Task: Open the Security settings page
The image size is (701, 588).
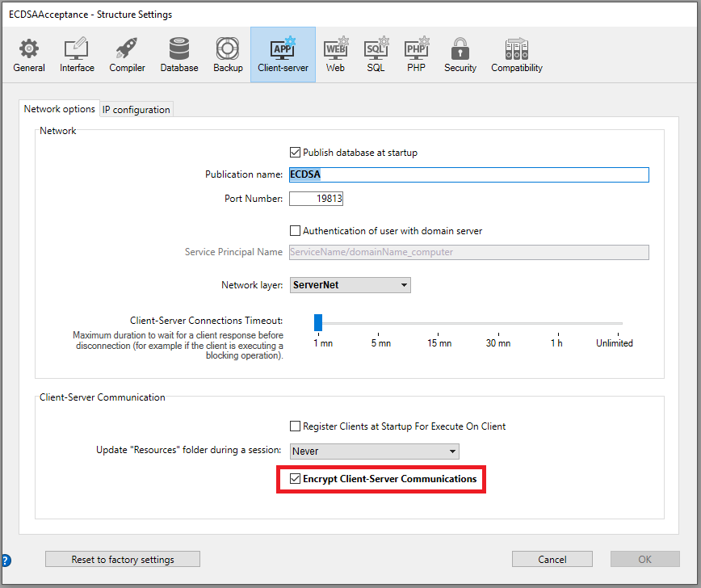Action: [460, 55]
